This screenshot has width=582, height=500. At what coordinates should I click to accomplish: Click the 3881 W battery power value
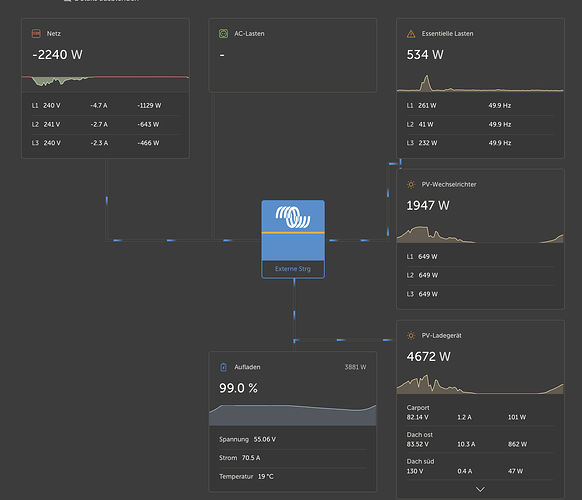355,367
